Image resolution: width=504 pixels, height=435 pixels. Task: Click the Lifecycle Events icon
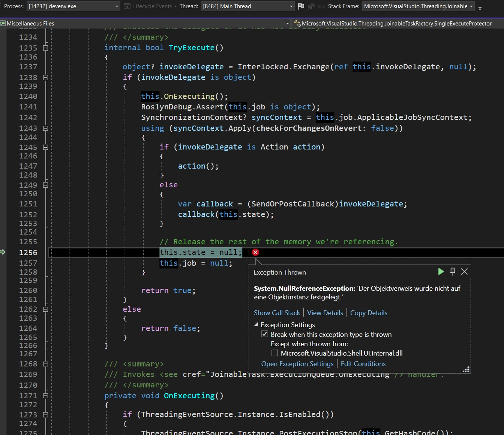pos(127,6)
